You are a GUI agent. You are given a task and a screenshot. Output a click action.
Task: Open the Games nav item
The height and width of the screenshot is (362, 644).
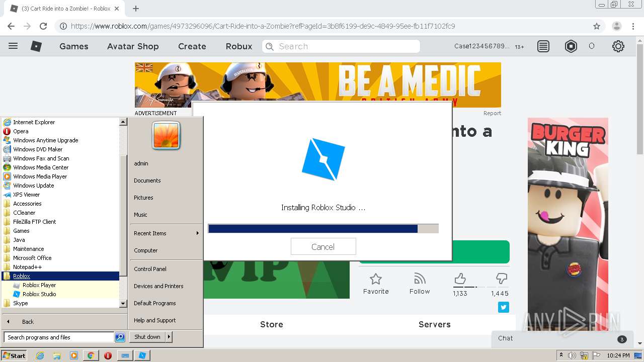click(x=74, y=46)
